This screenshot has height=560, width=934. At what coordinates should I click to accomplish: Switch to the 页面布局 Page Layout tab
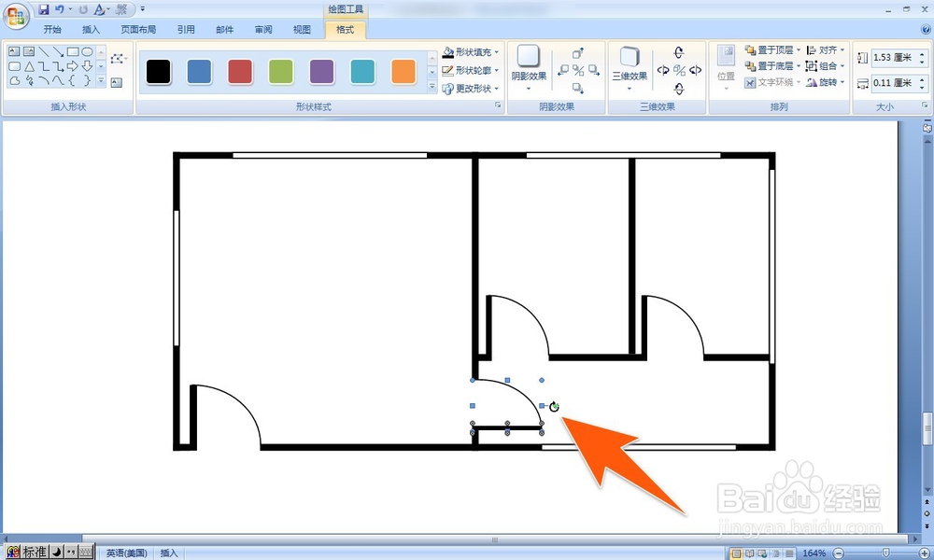pos(138,29)
